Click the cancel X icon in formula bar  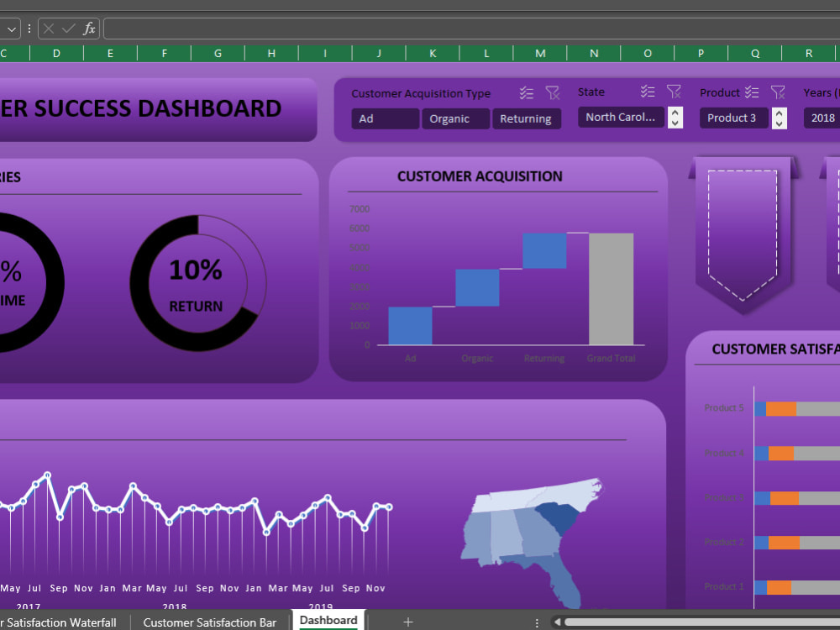point(48,29)
